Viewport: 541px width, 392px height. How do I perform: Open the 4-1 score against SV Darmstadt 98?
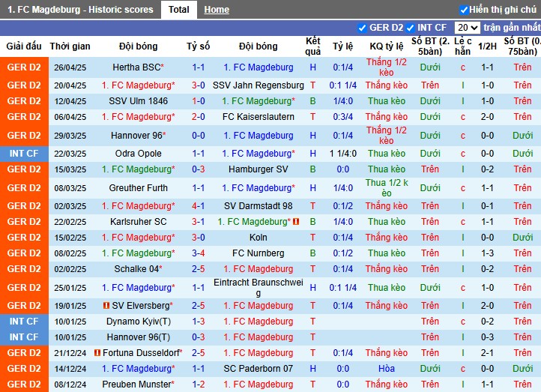click(x=198, y=206)
